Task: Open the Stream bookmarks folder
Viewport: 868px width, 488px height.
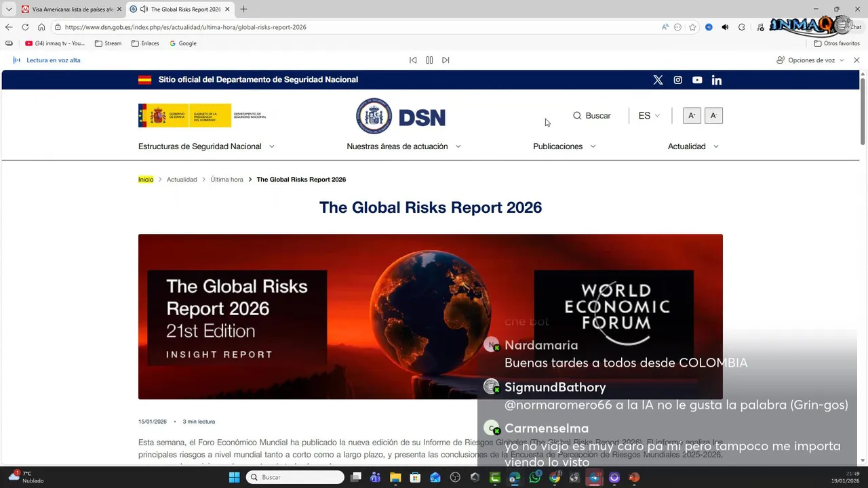Action: click(x=108, y=43)
